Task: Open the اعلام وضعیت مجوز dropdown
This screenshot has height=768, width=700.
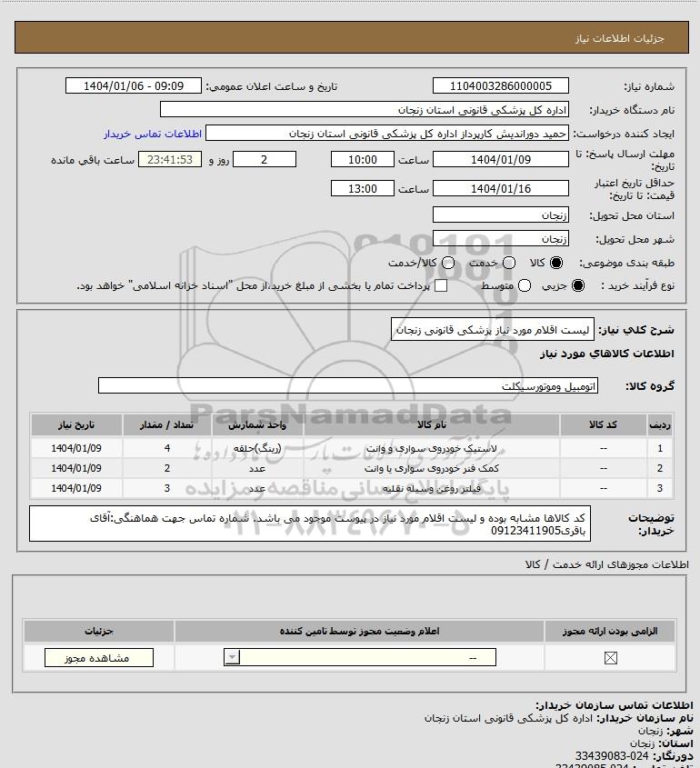Action: (x=360, y=657)
